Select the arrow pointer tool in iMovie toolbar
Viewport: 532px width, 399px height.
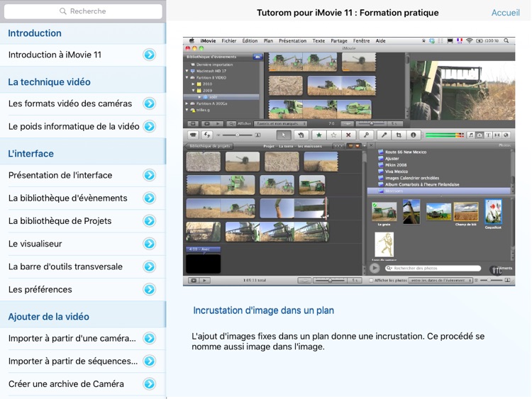[x=283, y=135]
